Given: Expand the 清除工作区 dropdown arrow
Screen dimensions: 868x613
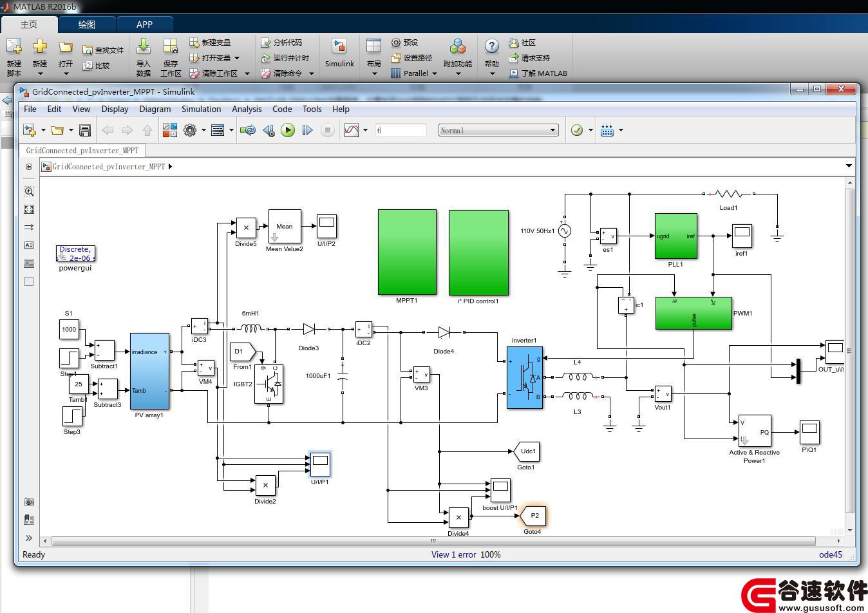Looking at the screenshot, I should tap(247, 73).
